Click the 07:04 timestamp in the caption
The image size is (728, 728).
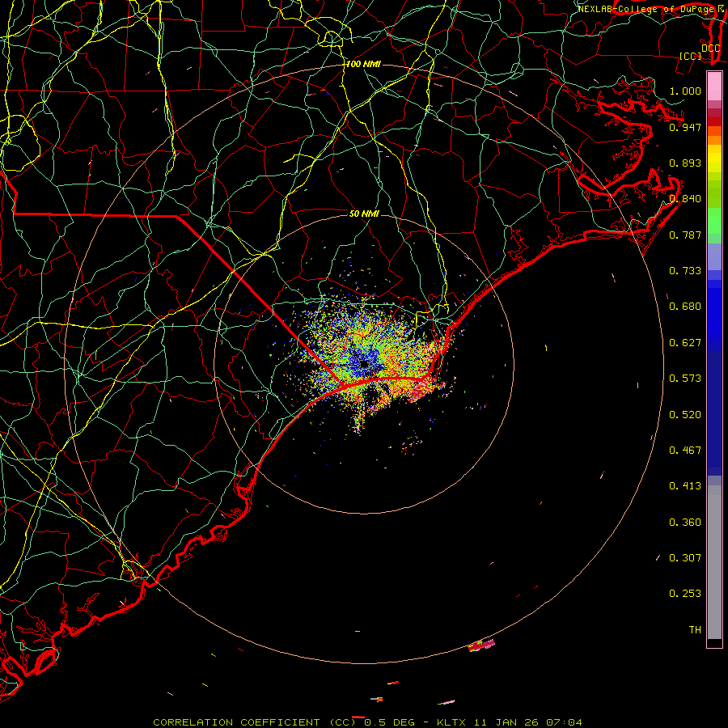564,722
